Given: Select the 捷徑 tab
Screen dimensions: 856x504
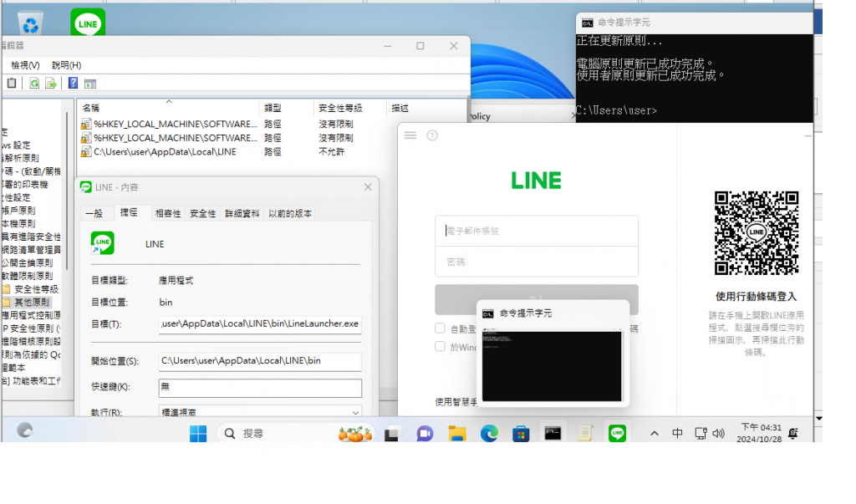Looking at the screenshot, I should tap(129, 212).
